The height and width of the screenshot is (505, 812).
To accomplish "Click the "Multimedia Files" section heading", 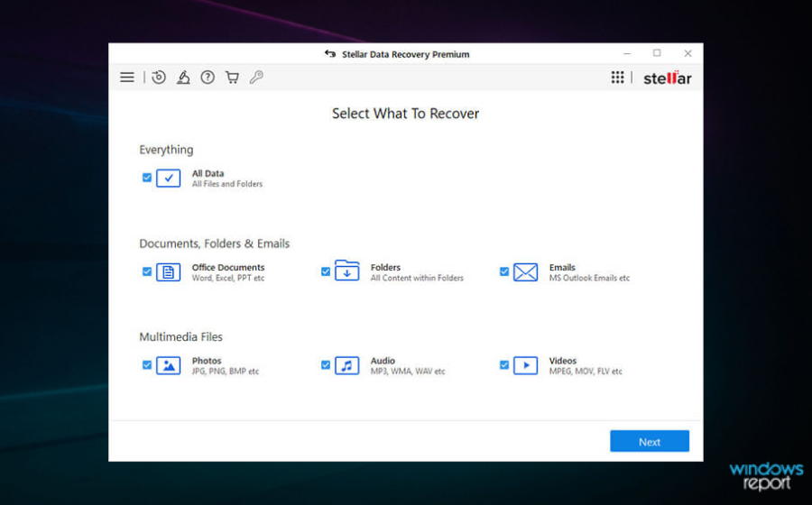I will coord(180,337).
